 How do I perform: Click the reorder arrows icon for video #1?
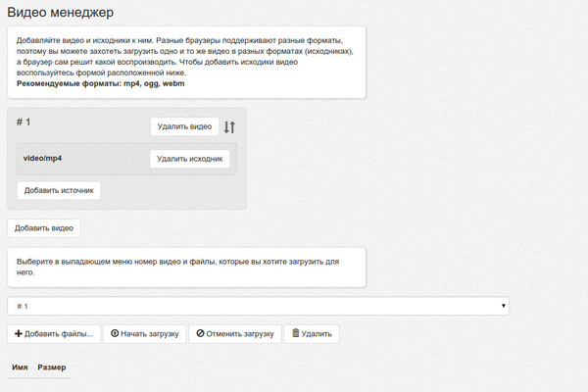[x=229, y=127]
